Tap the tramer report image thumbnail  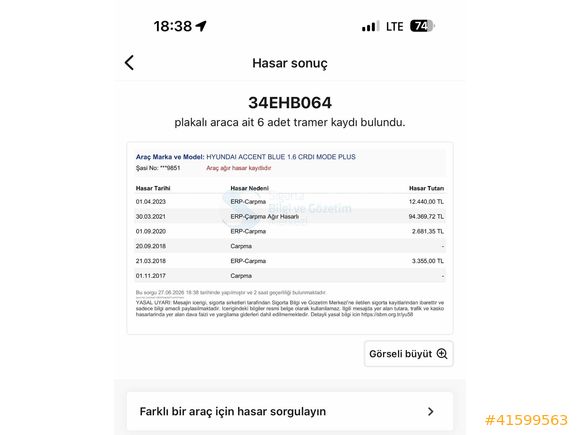[290, 238]
